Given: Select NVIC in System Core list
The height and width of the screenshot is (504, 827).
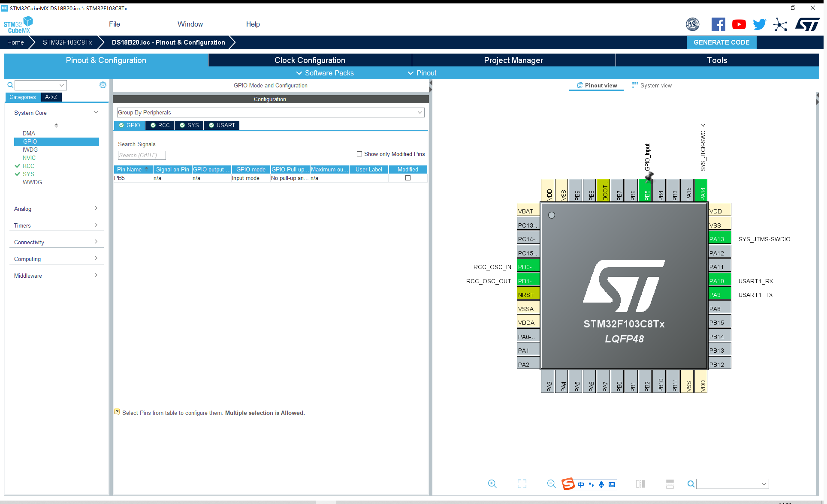Looking at the screenshot, I should [29, 158].
